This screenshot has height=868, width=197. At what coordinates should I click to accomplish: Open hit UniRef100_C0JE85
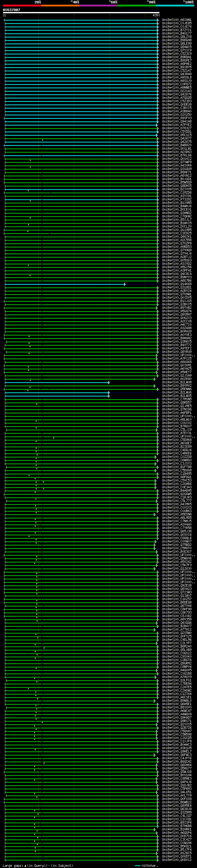tap(176, 23)
